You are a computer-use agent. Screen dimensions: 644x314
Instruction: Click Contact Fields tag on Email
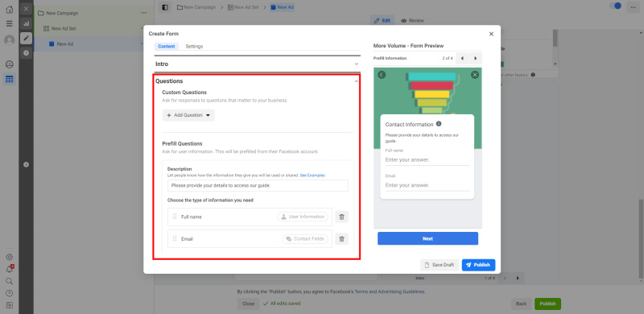point(305,239)
